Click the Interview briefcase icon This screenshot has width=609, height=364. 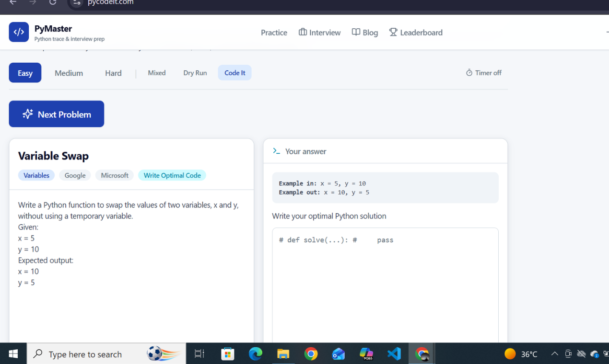(303, 32)
